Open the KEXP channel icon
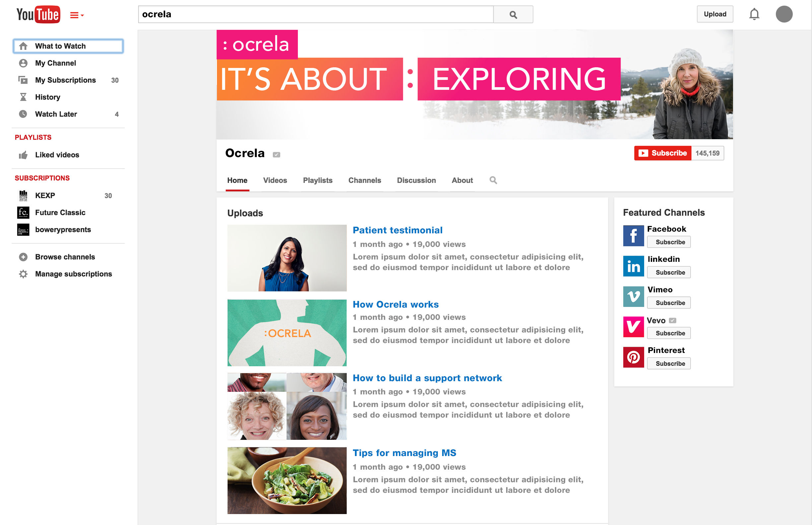Viewport: 812px width, 525px height. (x=23, y=196)
